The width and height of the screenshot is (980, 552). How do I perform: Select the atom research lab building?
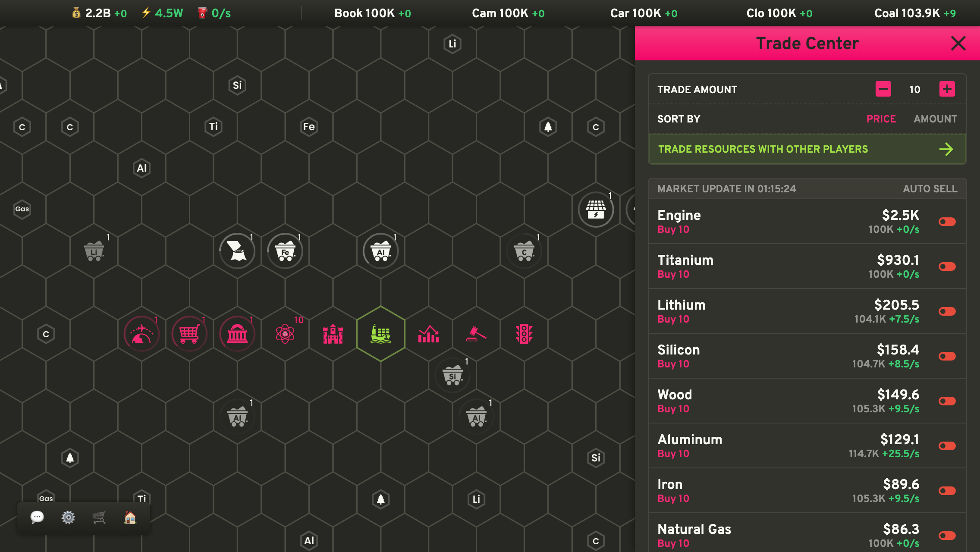coord(285,334)
